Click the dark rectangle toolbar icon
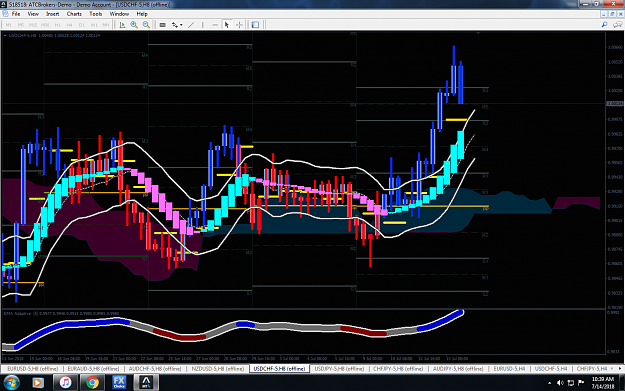 [x=163, y=25]
